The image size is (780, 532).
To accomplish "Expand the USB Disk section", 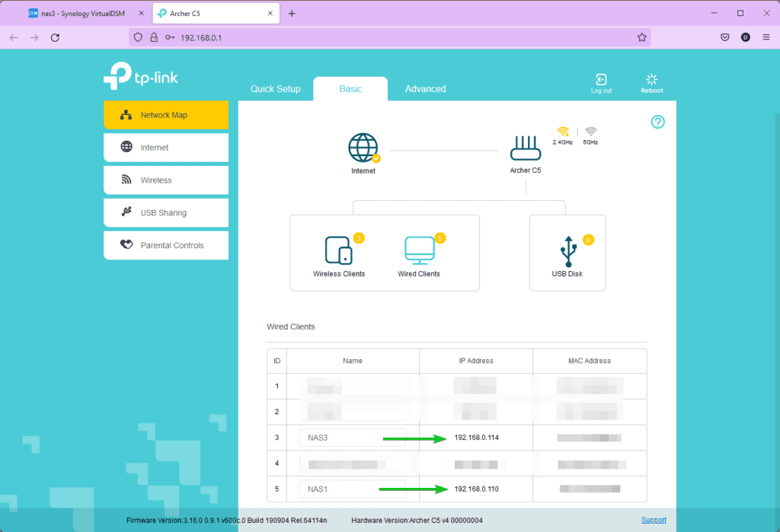I will [x=567, y=251].
